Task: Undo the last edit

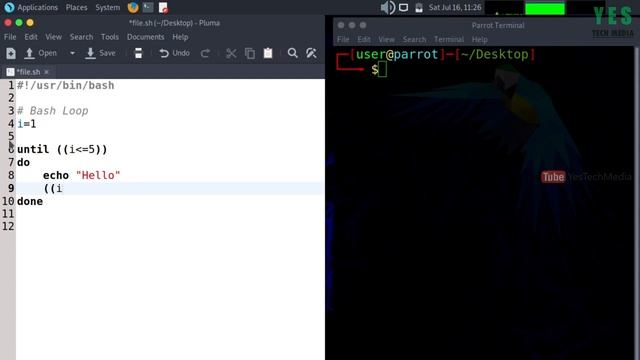Action: 174,53
